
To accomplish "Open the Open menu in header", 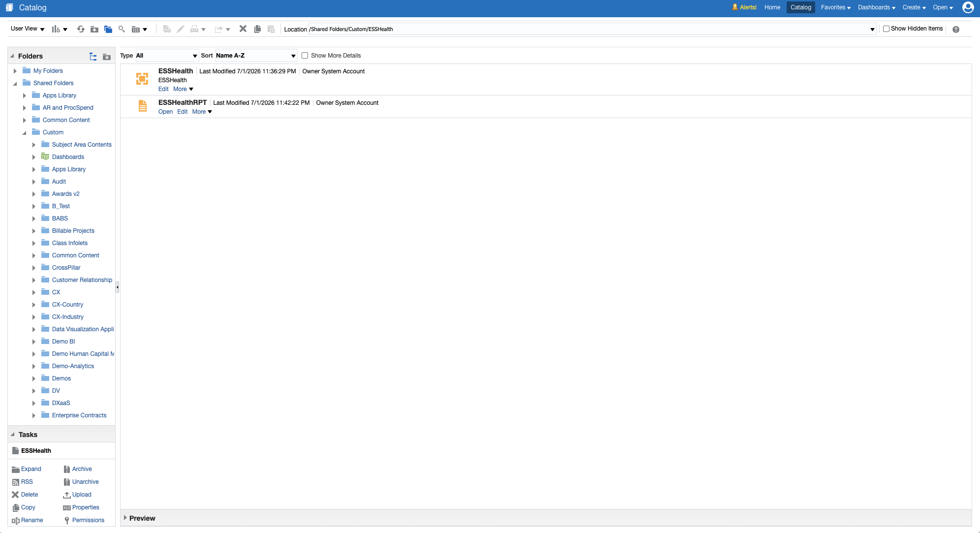I will click(943, 7).
